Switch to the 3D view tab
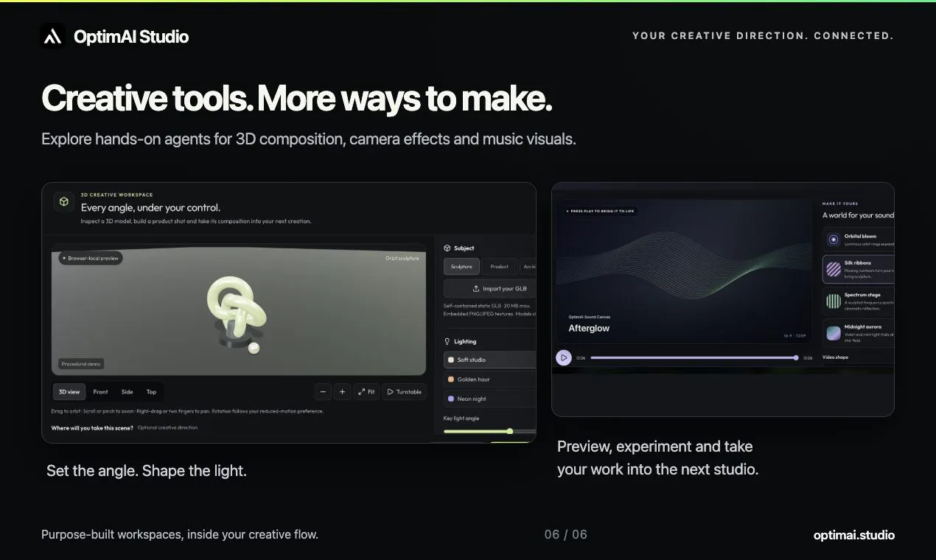Viewport: 936px width, 560px height. [69, 392]
